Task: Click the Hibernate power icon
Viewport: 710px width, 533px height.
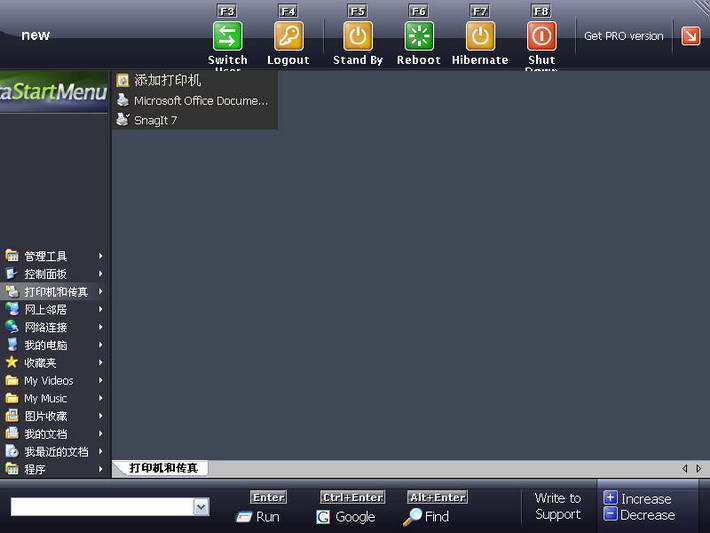Action: tap(480, 36)
